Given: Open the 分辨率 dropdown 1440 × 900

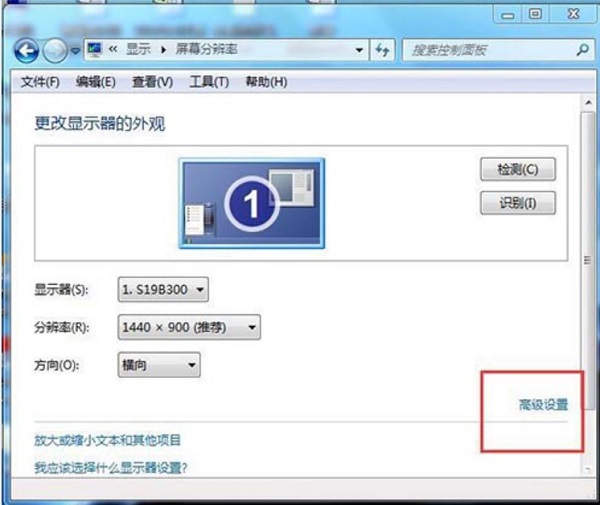Looking at the screenshot, I should (x=189, y=327).
